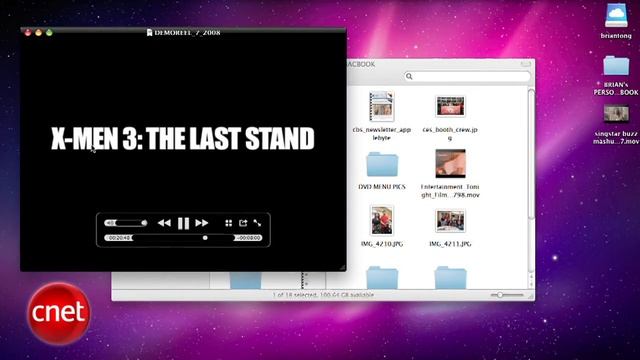Open the briantong iDisk desktop icon
The height and width of the screenshot is (360, 640).
pos(616,16)
